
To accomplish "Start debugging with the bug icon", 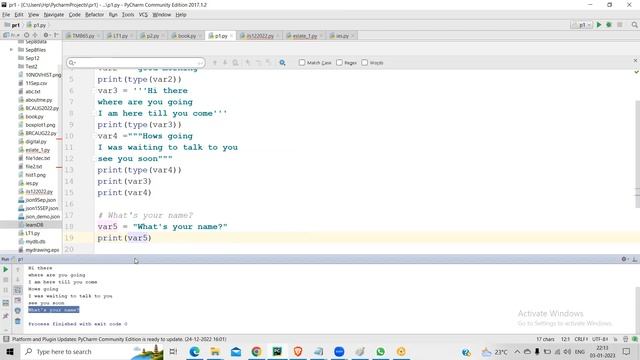I will tap(609, 25).
